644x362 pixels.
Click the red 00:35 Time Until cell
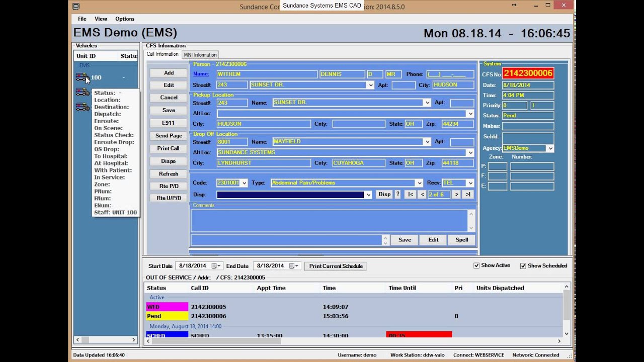click(419, 335)
